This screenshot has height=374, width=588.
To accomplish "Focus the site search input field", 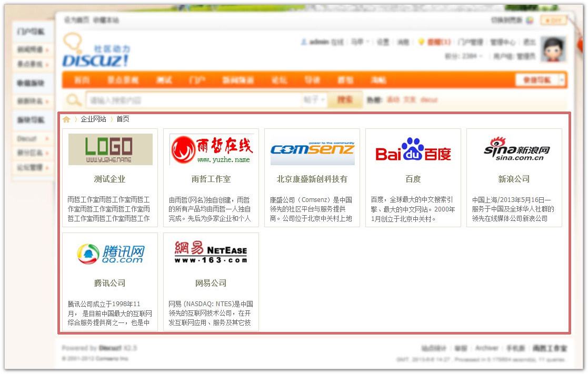I will [x=194, y=100].
